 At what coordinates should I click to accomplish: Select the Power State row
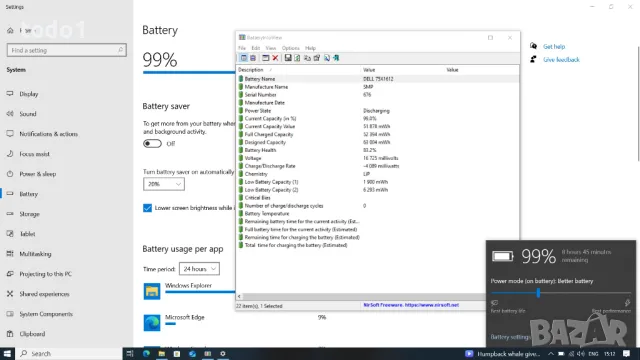[x=378, y=111]
